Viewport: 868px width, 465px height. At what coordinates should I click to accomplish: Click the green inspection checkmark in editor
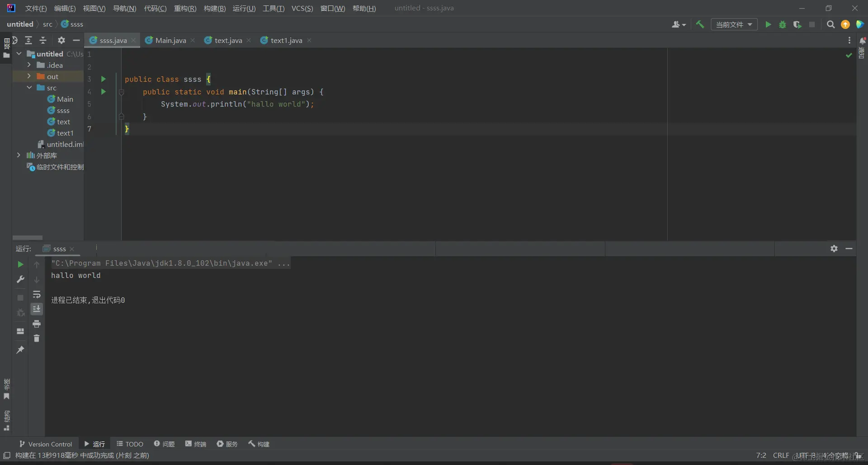(849, 55)
